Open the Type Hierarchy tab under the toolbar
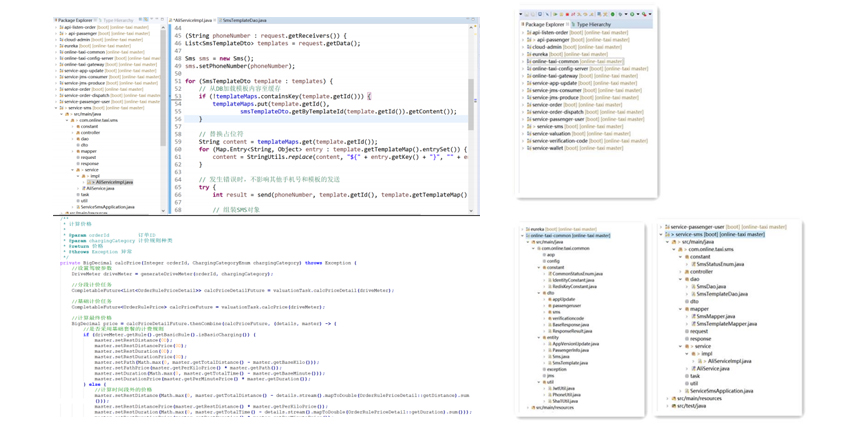 (x=591, y=24)
